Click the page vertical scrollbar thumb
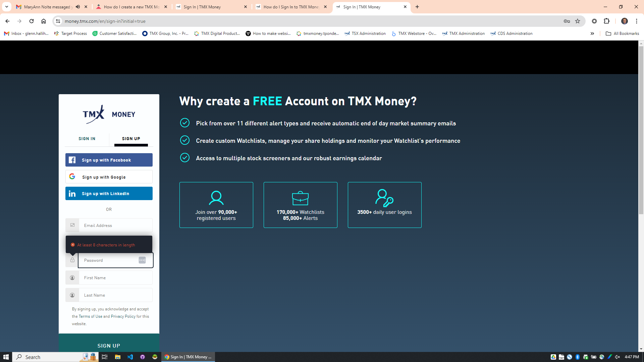 (641, 130)
